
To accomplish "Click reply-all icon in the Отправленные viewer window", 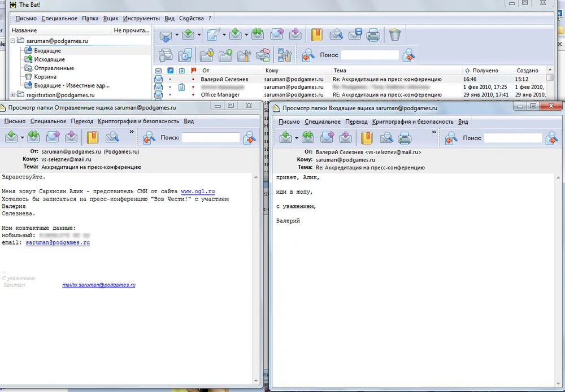I will 34,137.
